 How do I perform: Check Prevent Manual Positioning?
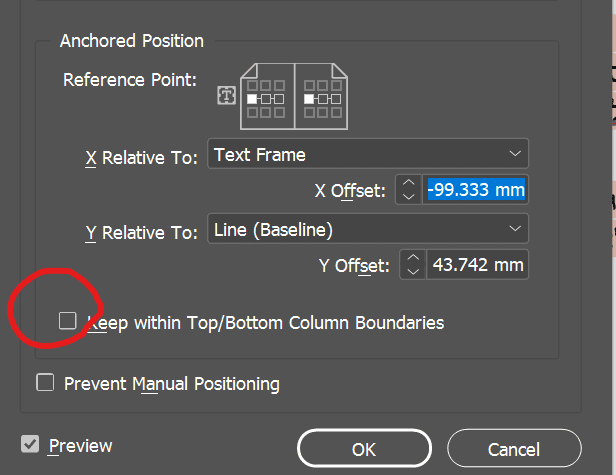coord(44,382)
